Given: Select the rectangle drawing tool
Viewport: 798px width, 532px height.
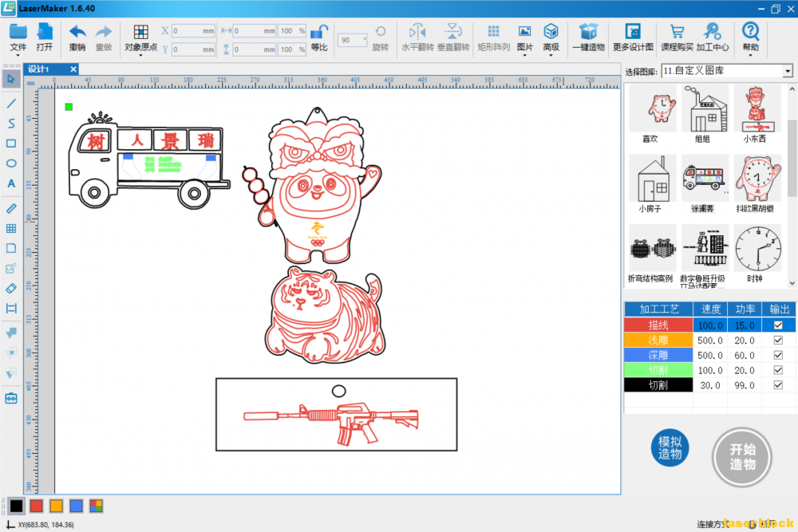Looking at the screenshot, I should [11, 144].
